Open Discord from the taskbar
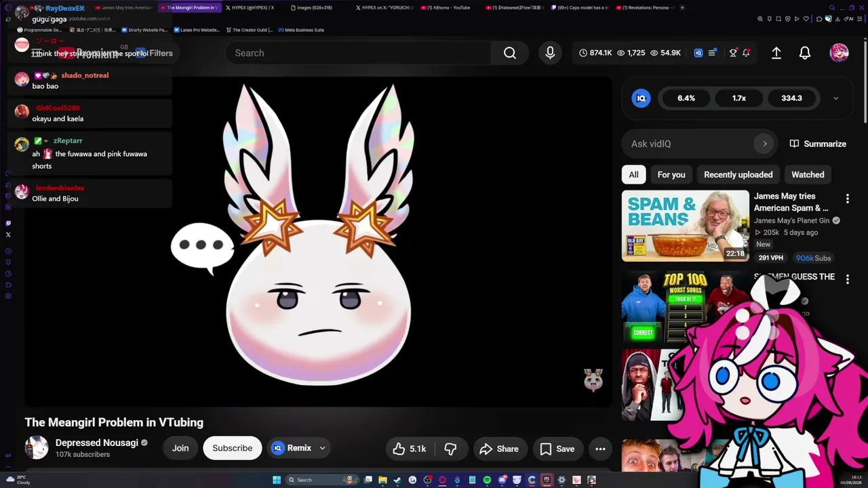The width and height of the screenshot is (868, 488). tap(502, 480)
